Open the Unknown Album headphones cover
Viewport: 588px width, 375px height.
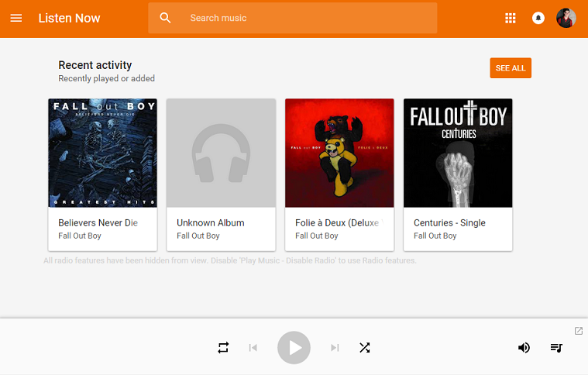click(222, 153)
